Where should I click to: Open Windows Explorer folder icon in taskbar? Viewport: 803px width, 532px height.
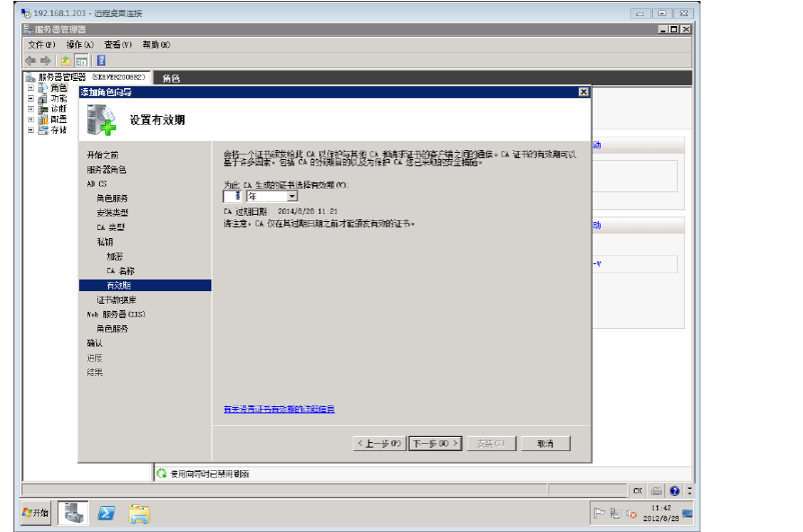click(139, 513)
